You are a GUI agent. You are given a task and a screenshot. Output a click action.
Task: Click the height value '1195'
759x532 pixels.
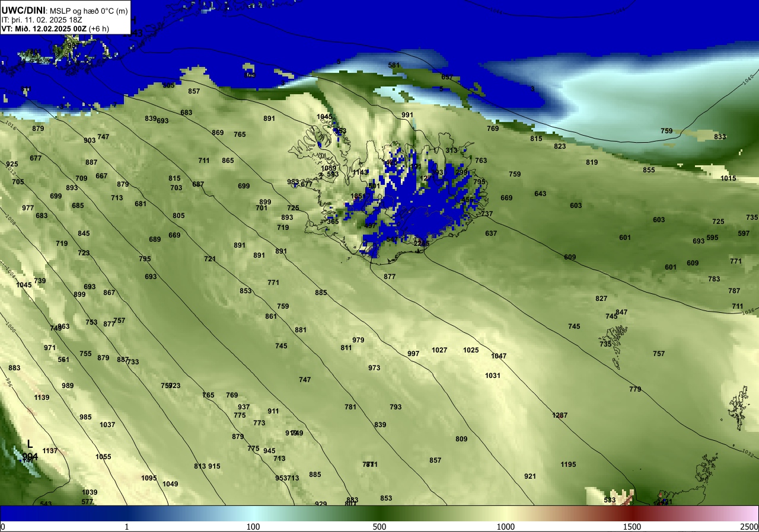[568, 464]
